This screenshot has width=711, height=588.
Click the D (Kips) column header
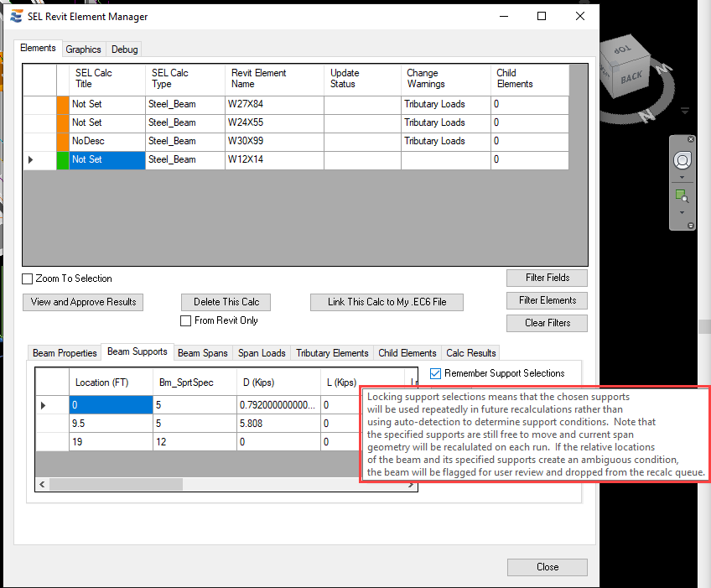(278, 382)
